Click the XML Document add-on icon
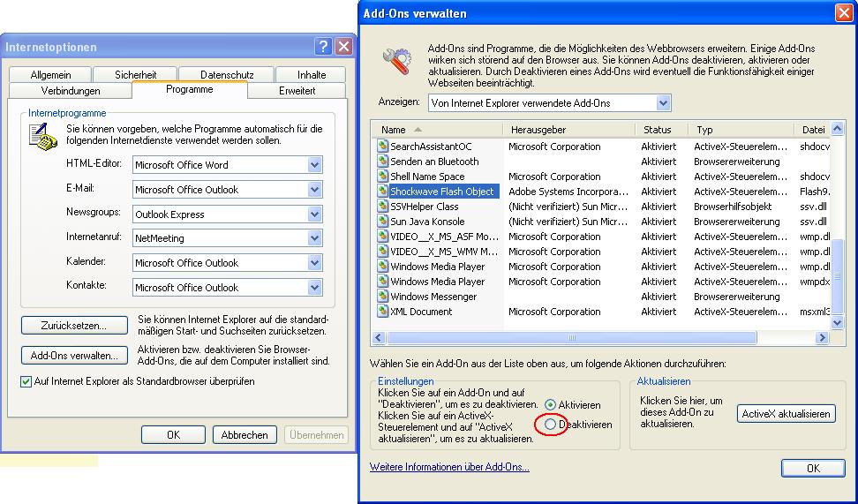Screen dimensions: 858x504 pyautogui.click(x=382, y=312)
